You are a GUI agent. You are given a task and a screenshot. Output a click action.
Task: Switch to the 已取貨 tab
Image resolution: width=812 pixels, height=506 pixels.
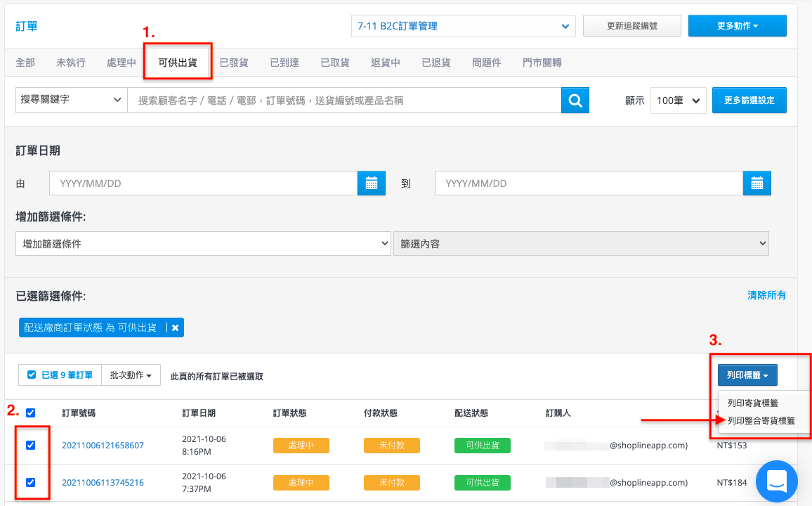point(335,63)
